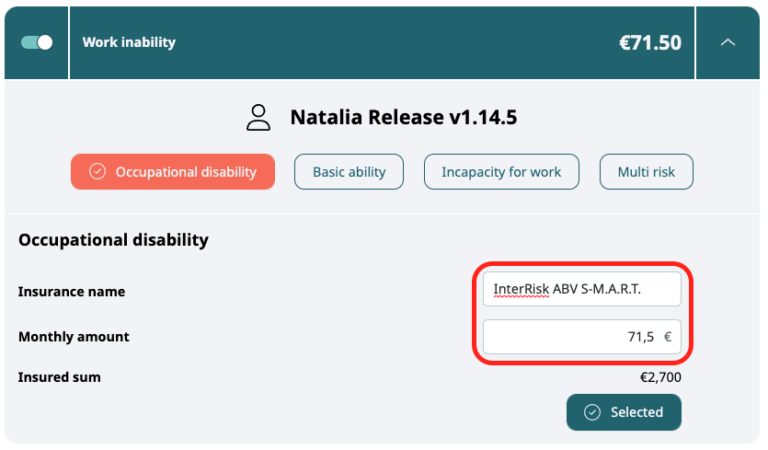Viewport: 768px width, 450px height.
Task: Select the Occupational disability tab
Action: [173, 172]
